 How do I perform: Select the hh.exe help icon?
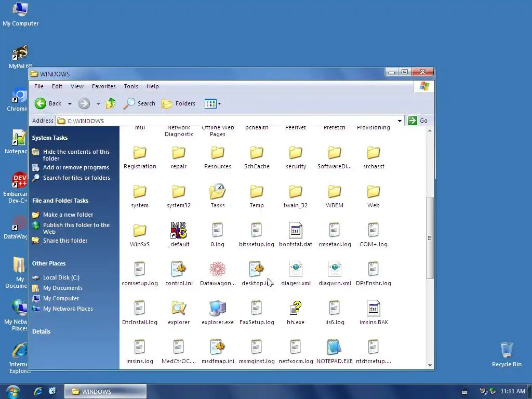point(296,308)
